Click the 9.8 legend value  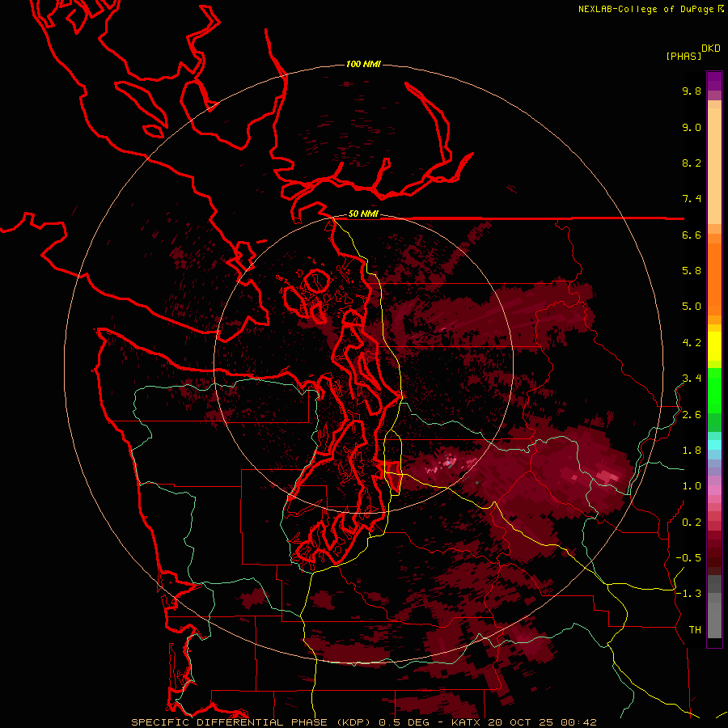[692, 91]
